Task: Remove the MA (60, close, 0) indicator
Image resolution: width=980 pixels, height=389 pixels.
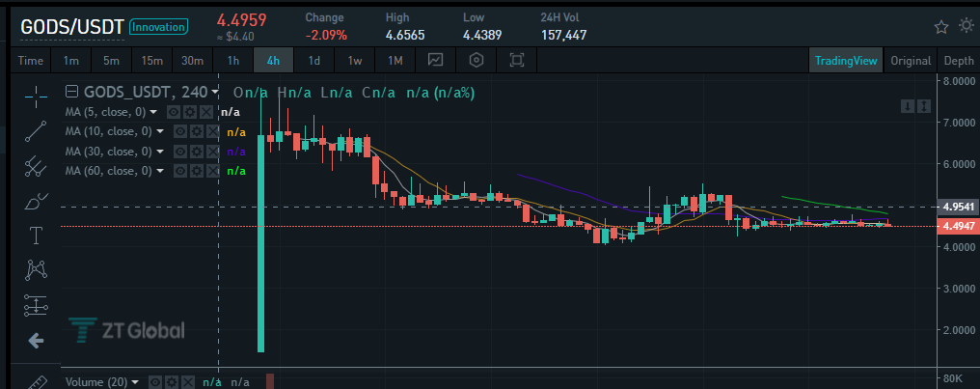Action: tap(214, 171)
